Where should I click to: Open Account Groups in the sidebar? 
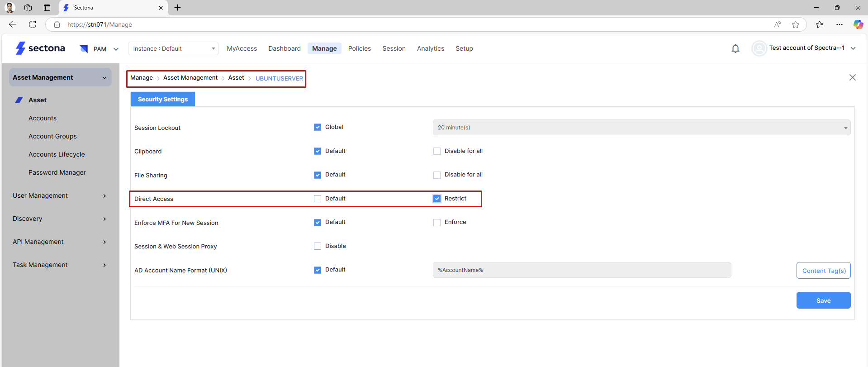click(x=52, y=136)
